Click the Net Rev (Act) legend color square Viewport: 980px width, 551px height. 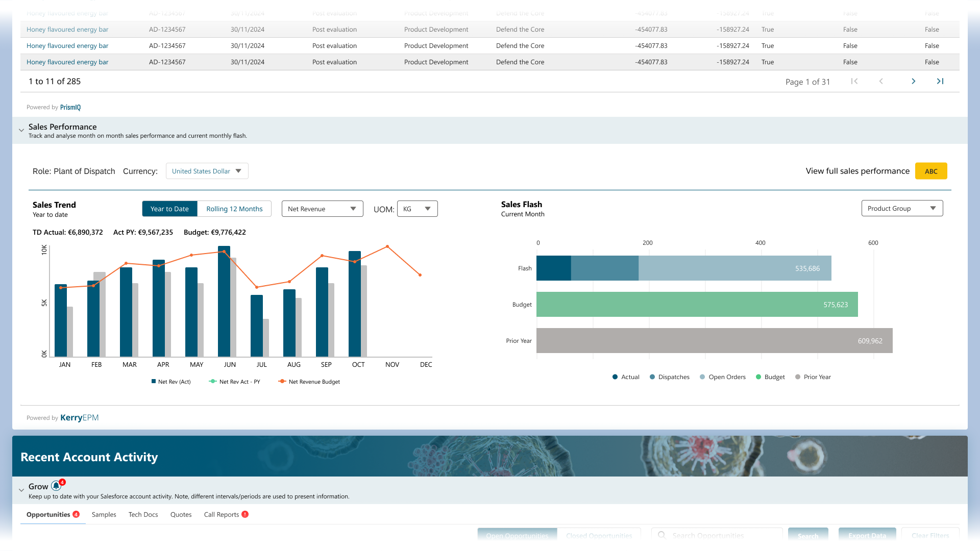click(x=153, y=381)
